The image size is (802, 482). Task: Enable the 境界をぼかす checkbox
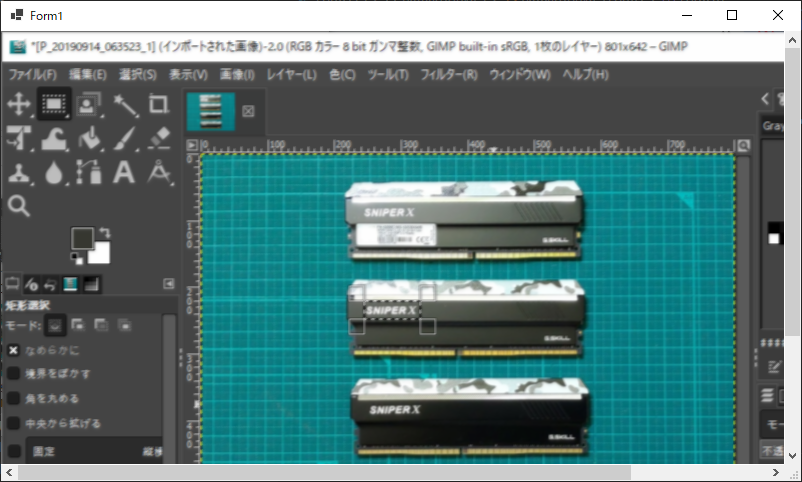pyautogui.click(x=13, y=374)
